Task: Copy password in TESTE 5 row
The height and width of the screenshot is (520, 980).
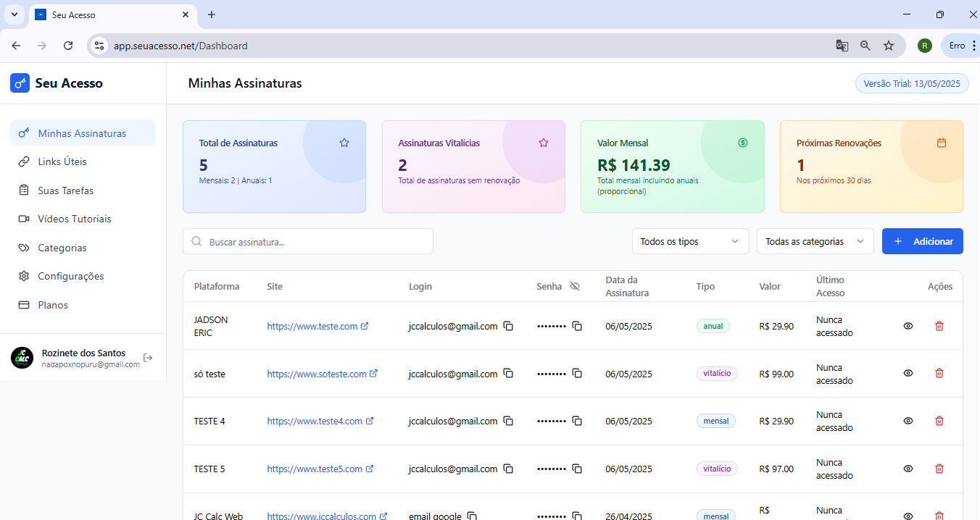Action: click(x=577, y=469)
